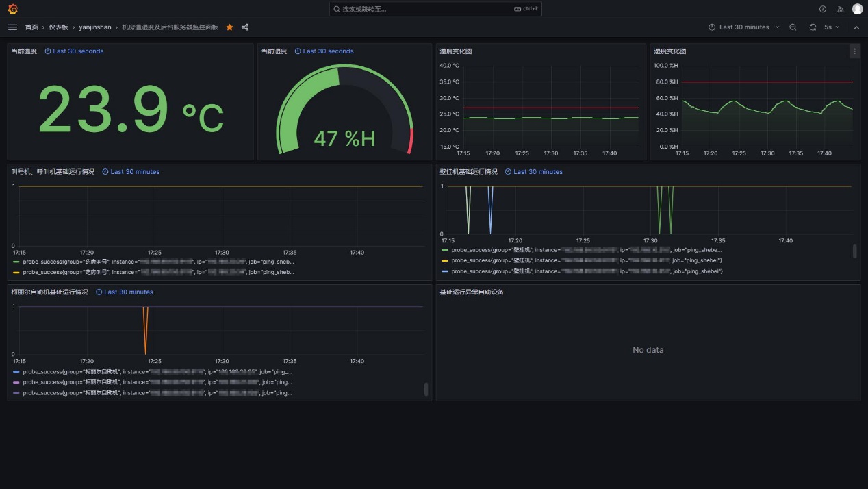
Task: Click the 壁挂机 legend scrollbar
Action: [854, 251]
